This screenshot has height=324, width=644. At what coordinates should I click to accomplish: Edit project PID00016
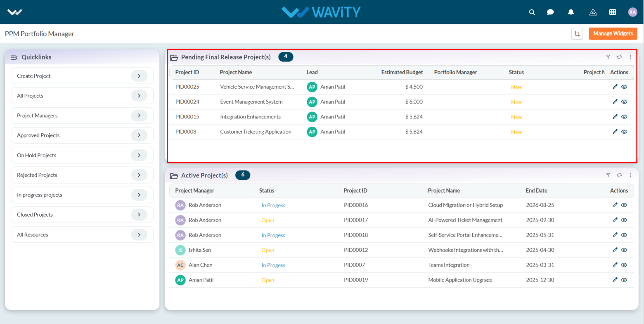coord(615,205)
